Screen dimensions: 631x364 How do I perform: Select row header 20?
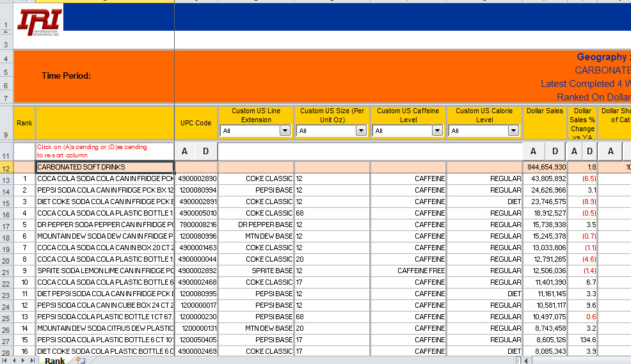6,260
